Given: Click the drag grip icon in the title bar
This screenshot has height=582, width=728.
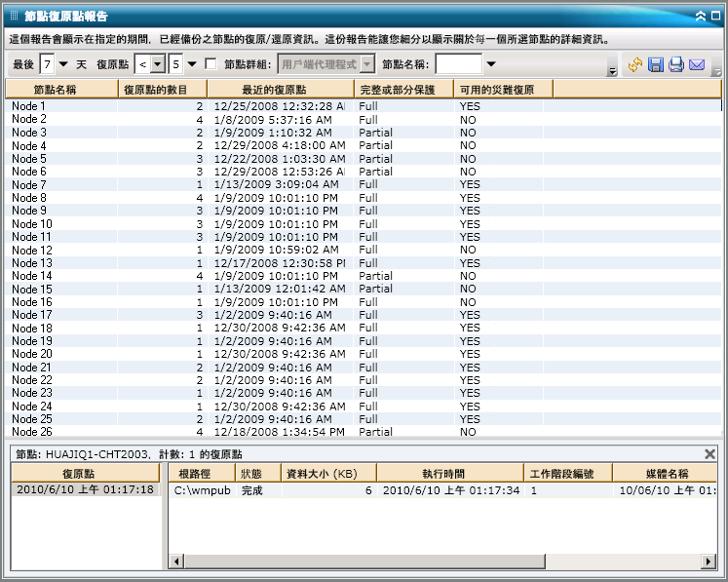Looking at the screenshot, I should coord(14,16).
